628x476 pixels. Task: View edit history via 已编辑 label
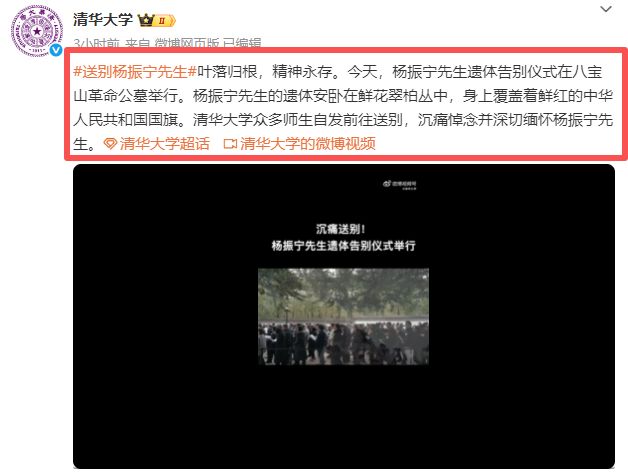(x=242, y=43)
